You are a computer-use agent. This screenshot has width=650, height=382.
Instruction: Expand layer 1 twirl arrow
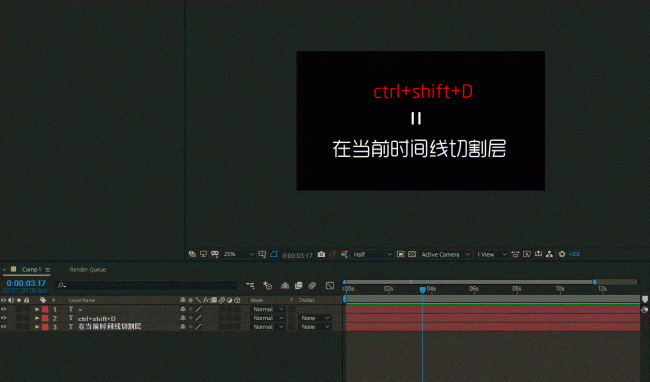click(37, 309)
